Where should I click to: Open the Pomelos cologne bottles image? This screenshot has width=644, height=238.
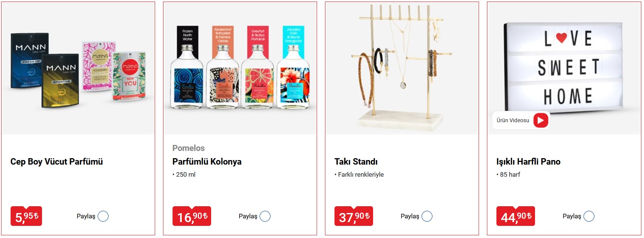pos(240,68)
